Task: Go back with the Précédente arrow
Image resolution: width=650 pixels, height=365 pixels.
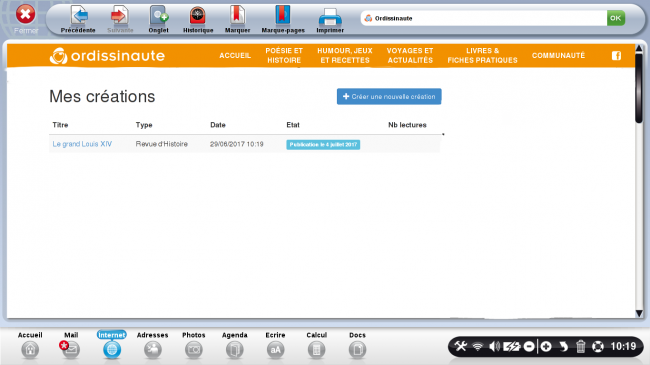Action: click(78, 19)
